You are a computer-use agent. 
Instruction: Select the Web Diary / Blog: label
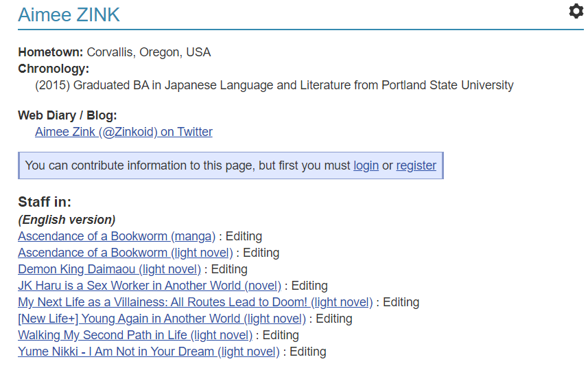tap(67, 115)
